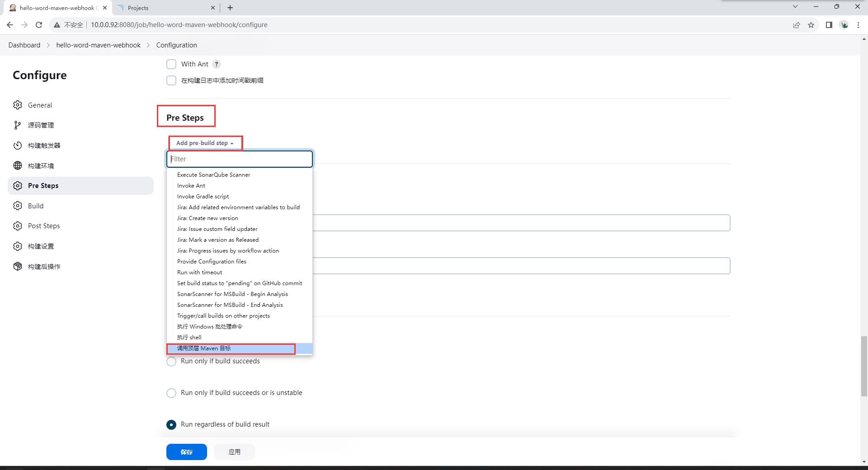Screen dimensions: 868x470
Task: Click the 保存 save button
Action: (187, 452)
